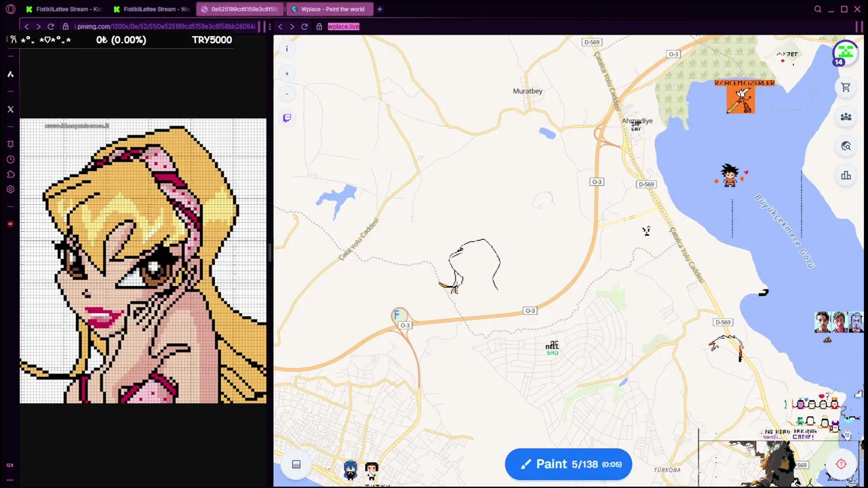Open the user profile avatar with level 14

[x=845, y=53]
